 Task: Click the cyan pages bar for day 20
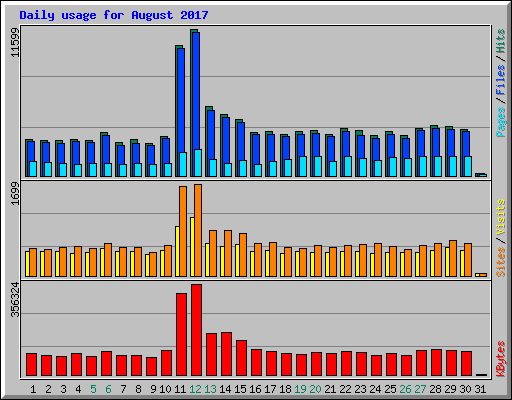(318, 166)
